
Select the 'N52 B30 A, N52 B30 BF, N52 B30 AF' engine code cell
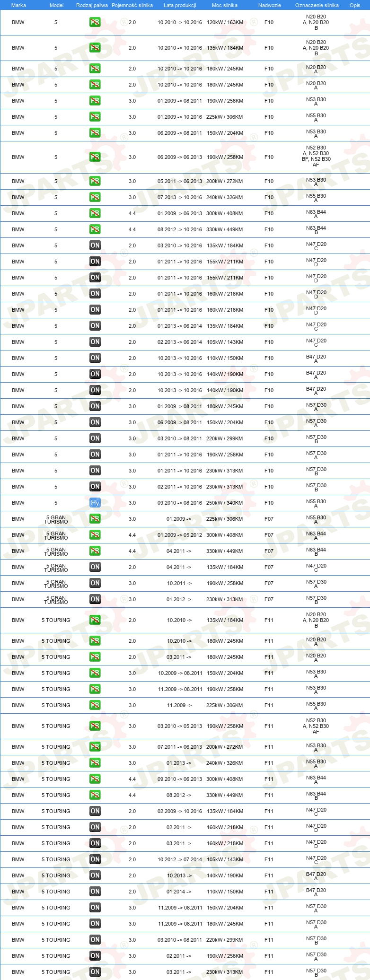click(316, 157)
